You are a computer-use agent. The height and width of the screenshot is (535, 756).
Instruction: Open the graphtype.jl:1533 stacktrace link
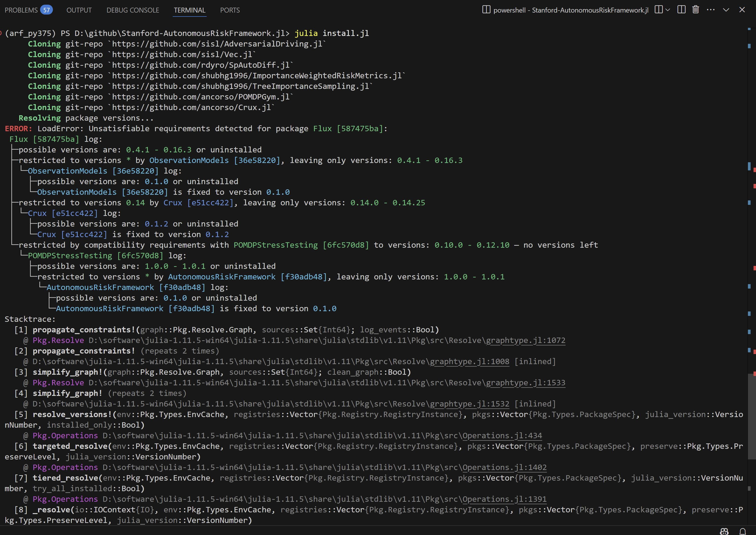(x=525, y=383)
